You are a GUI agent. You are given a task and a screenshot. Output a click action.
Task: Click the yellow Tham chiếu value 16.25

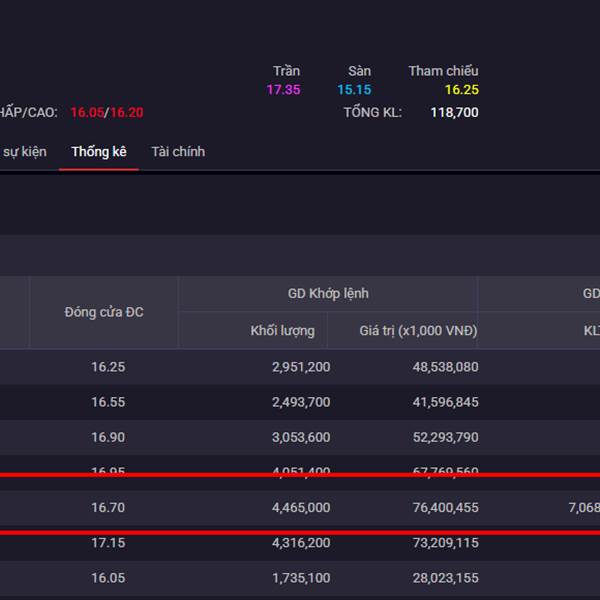[x=461, y=90]
